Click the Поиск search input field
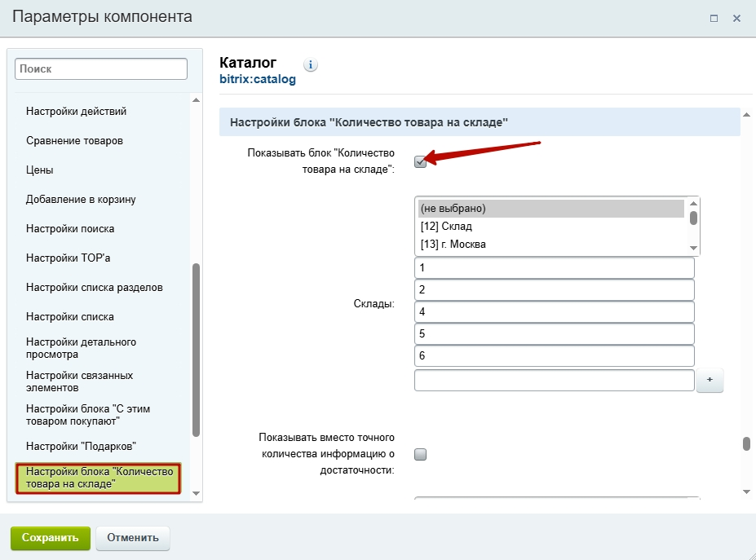756x560 pixels. [101, 69]
